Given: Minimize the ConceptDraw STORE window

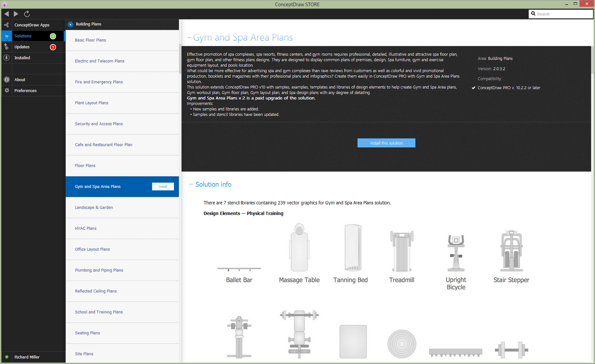Looking at the screenshot, I should (566, 4).
